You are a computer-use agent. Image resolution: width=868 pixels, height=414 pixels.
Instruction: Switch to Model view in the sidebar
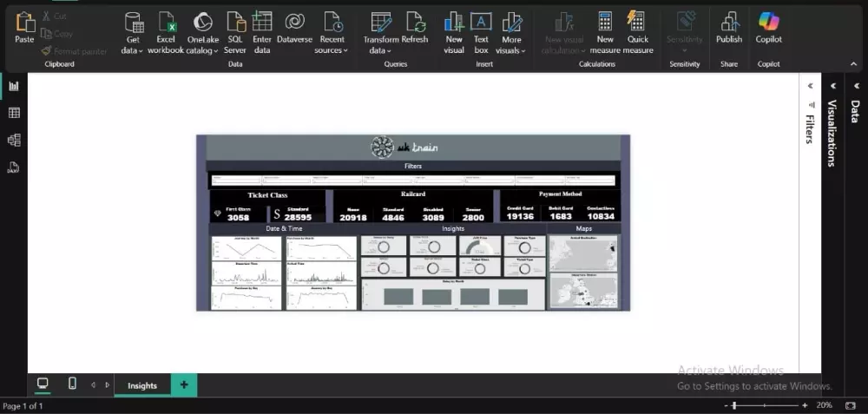click(x=14, y=140)
